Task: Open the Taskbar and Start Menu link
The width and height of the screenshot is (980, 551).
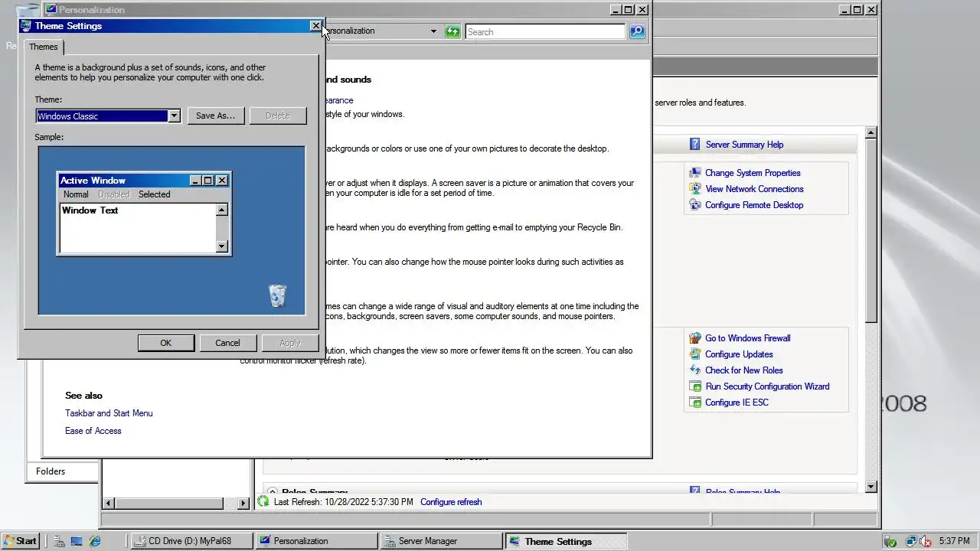Action: point(109,413)
